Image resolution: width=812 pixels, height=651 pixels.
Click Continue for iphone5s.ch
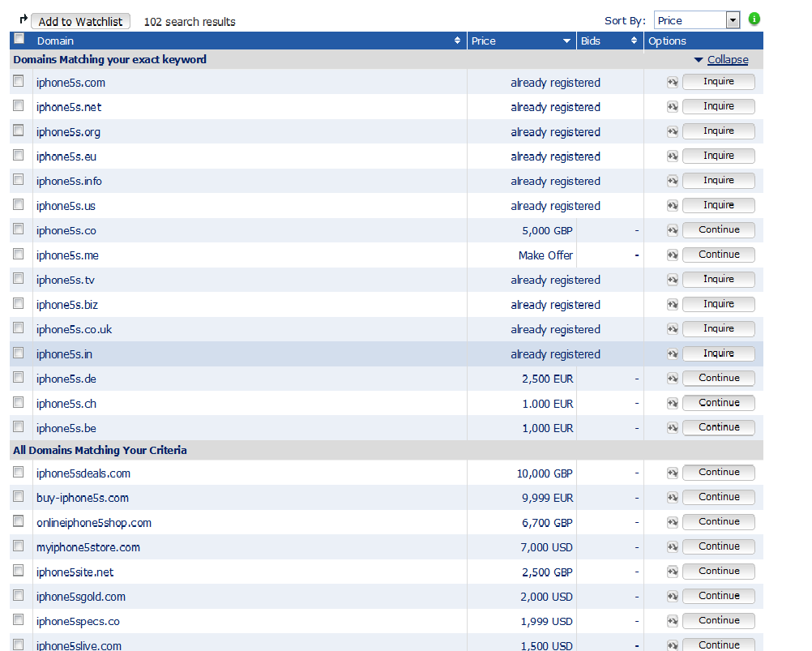click(718, 403)
